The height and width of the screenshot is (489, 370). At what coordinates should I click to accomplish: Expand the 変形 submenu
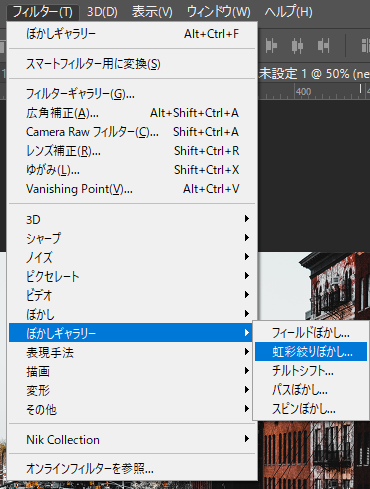point(132,390)
